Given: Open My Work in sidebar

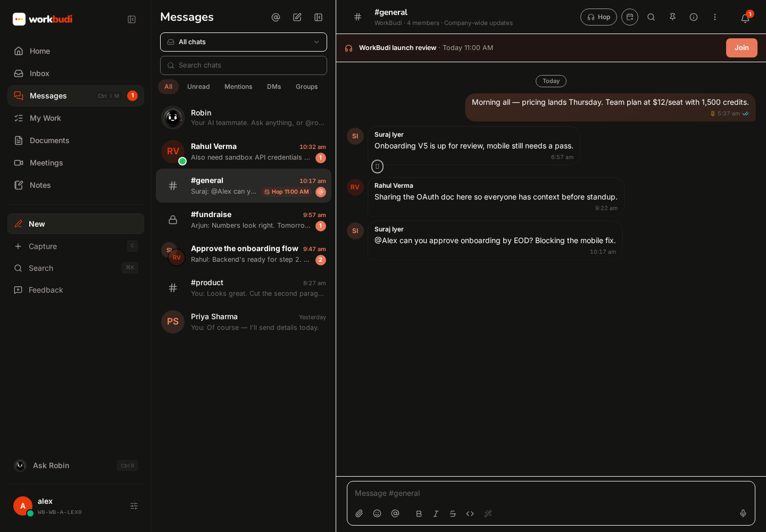Looking at the screenshot, I should [x=76, y=118].
